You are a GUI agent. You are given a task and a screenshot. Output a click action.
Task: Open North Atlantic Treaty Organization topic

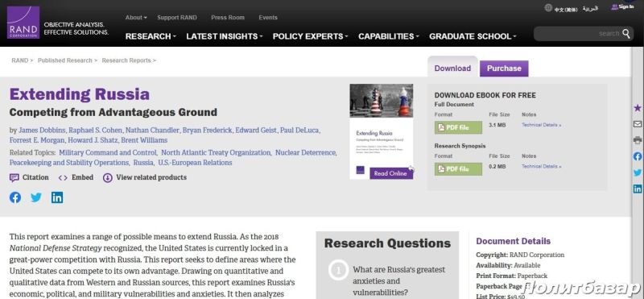pos(216,152)
